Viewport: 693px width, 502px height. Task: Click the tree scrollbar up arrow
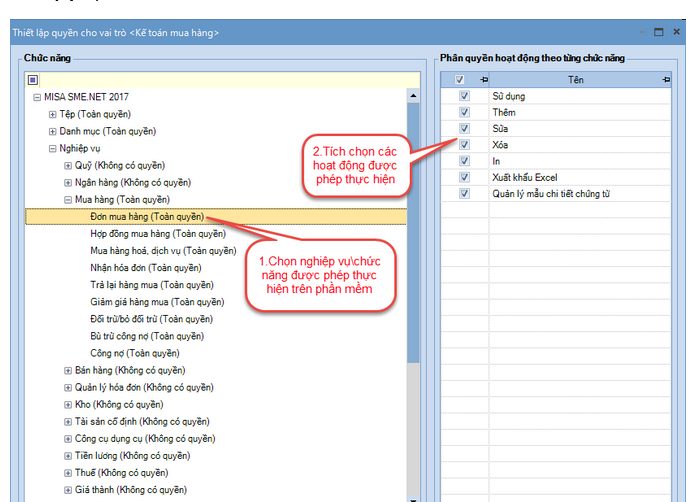413,95
